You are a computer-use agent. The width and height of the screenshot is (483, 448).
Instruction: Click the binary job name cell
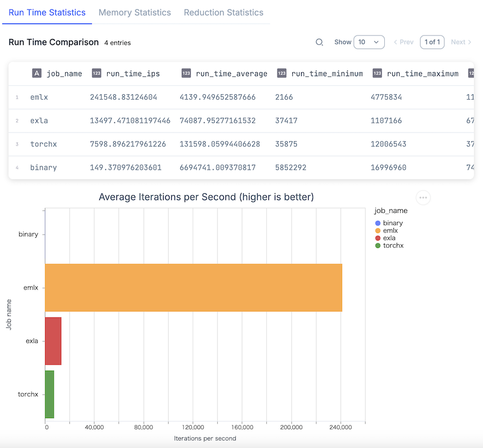(43, 167)
